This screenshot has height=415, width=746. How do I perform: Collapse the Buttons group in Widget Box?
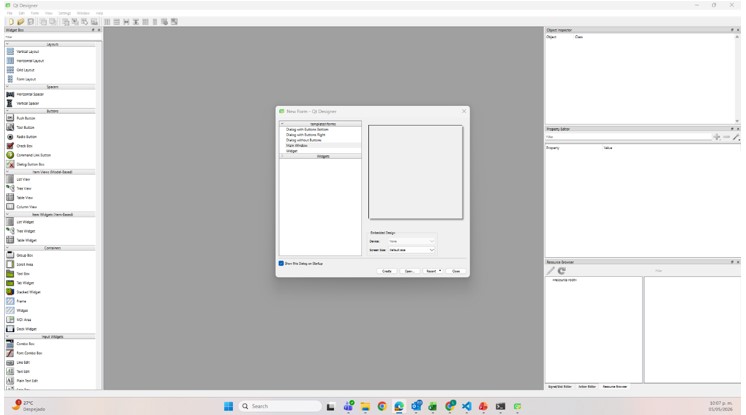(x=7, y=111)
